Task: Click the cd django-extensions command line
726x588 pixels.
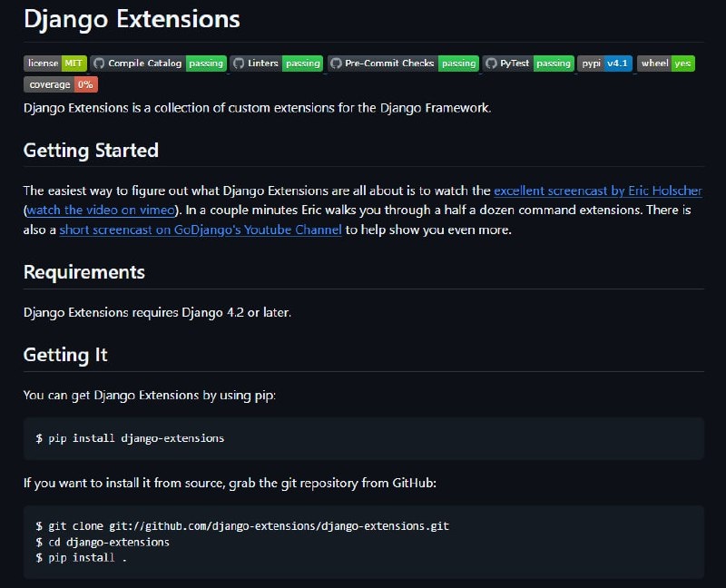Action: click(x=103, y=542)
